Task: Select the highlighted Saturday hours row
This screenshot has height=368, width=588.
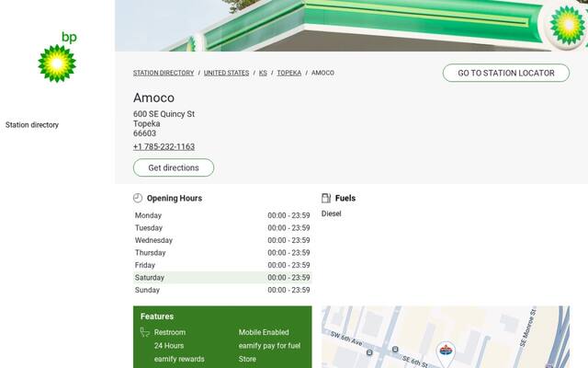Action: pyautogui.click(x=222, y=278)
